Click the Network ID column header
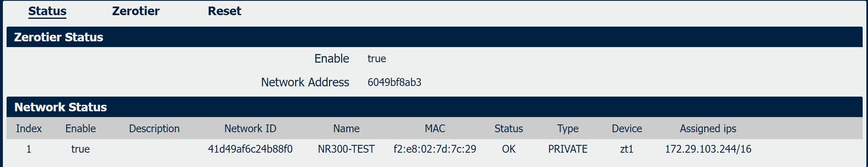 250,129
